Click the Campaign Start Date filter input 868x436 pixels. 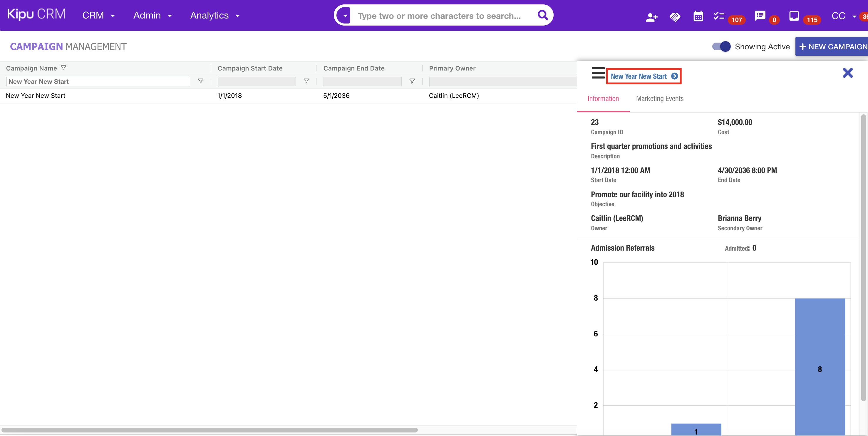click(257, 82)
